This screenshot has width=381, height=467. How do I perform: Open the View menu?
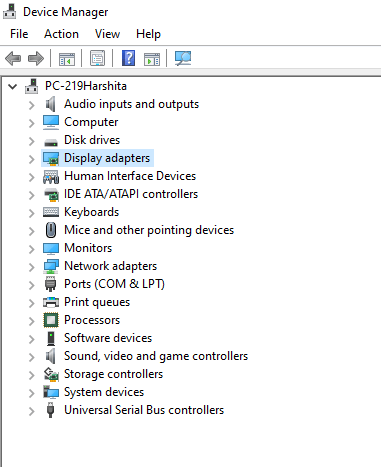pos(107,34)
